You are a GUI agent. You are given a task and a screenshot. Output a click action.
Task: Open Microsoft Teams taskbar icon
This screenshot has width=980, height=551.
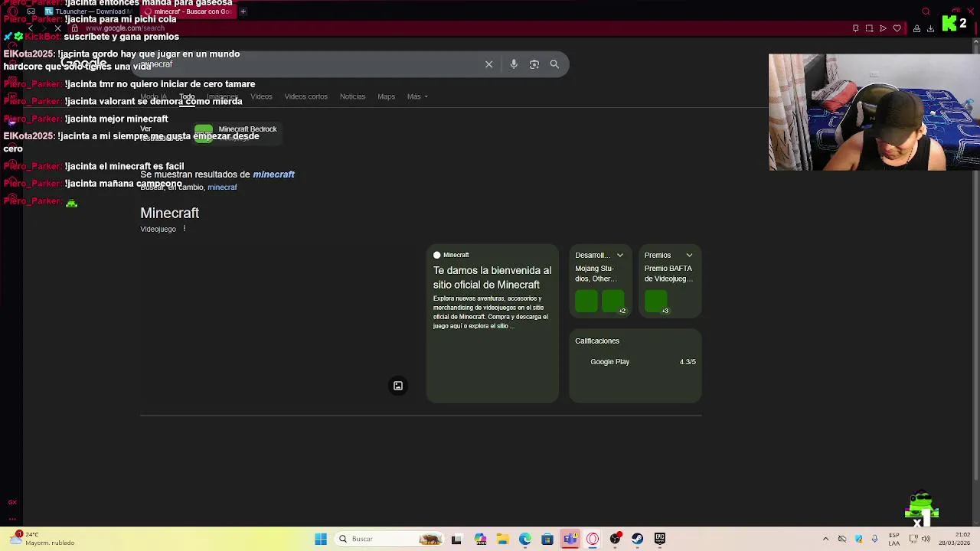(570, 539)
